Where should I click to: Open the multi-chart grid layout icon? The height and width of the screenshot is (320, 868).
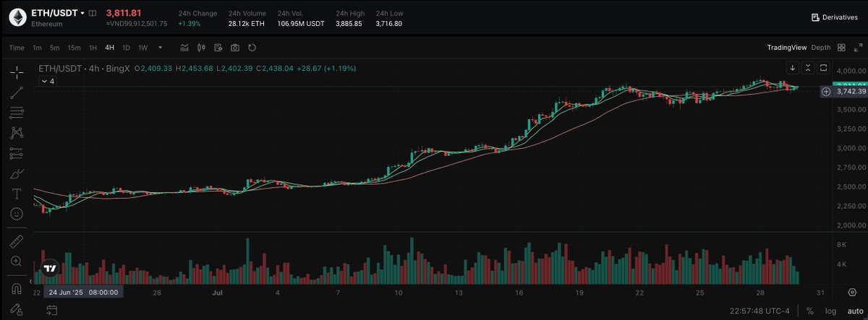(x=841, y=48)
